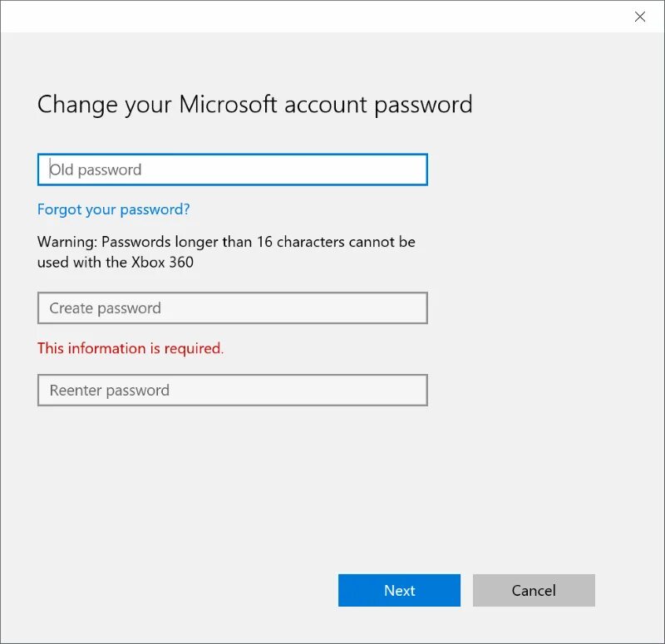Viewport: 665px width, 644px height.
Task: Focus the Create password field
Action: 233,307
